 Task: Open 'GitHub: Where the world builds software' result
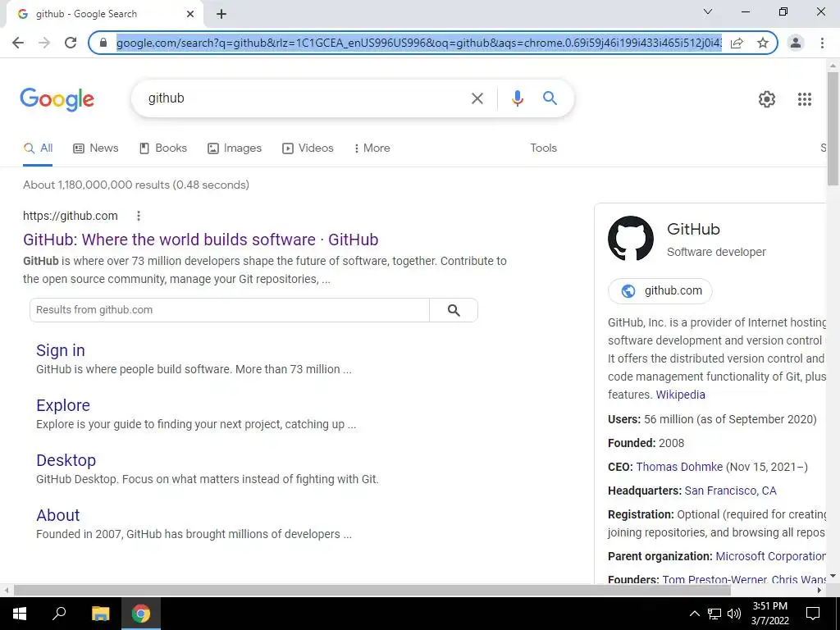(200, 240)
